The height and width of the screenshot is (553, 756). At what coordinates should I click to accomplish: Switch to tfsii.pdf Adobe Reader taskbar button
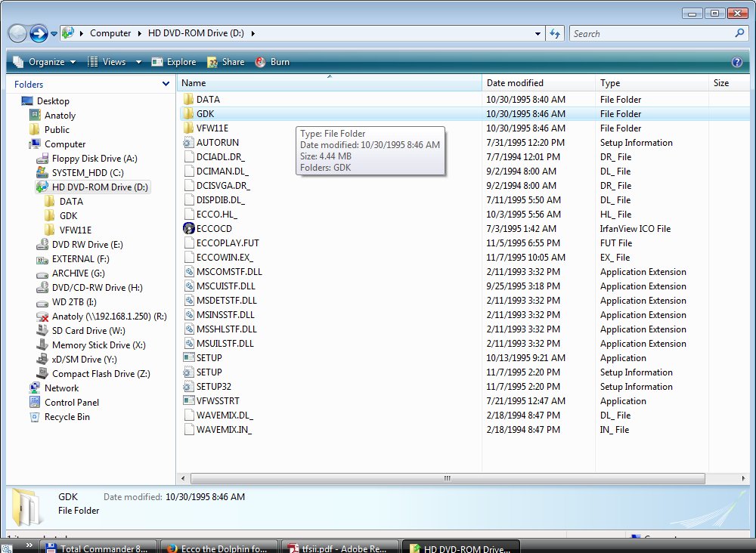click(340, 547)
